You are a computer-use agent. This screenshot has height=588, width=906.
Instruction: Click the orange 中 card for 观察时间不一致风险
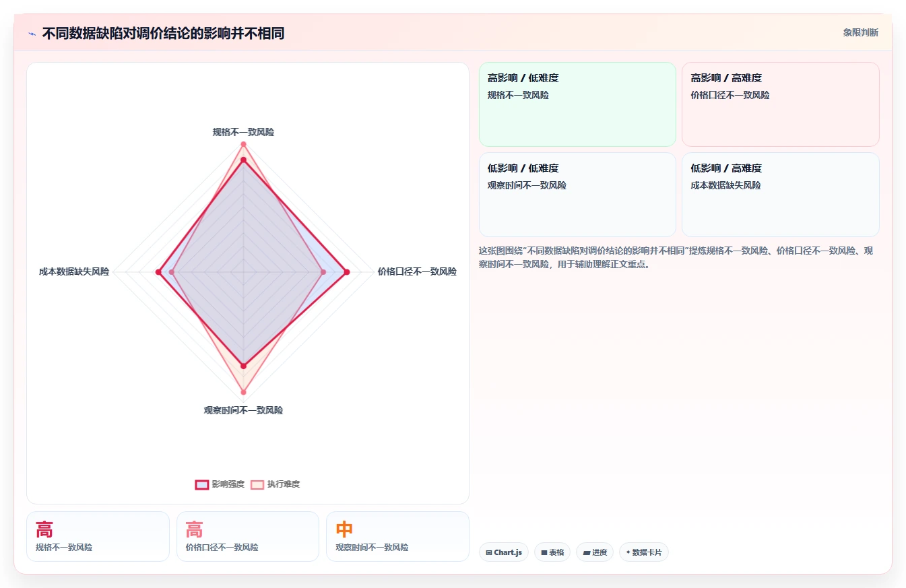(x=397, y=536)
